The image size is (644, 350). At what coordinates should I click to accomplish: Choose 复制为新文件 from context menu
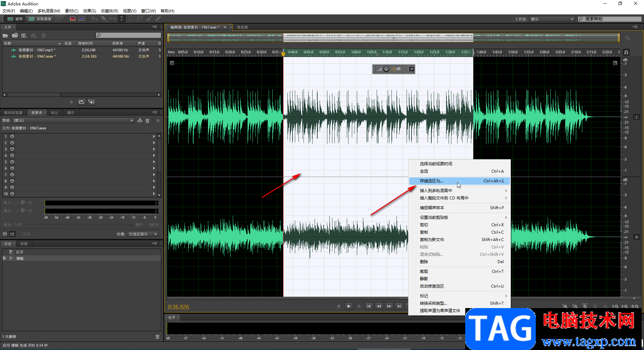pos(460,240)
